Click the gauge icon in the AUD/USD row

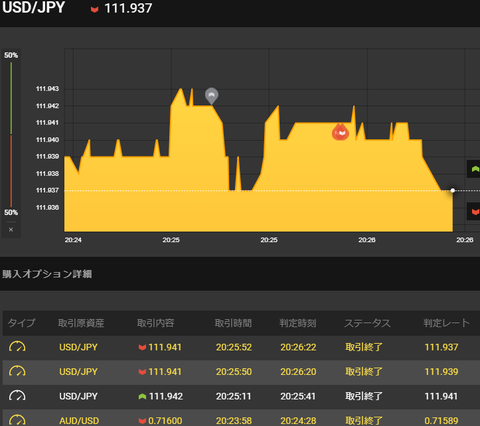click(x=17, y=420)
